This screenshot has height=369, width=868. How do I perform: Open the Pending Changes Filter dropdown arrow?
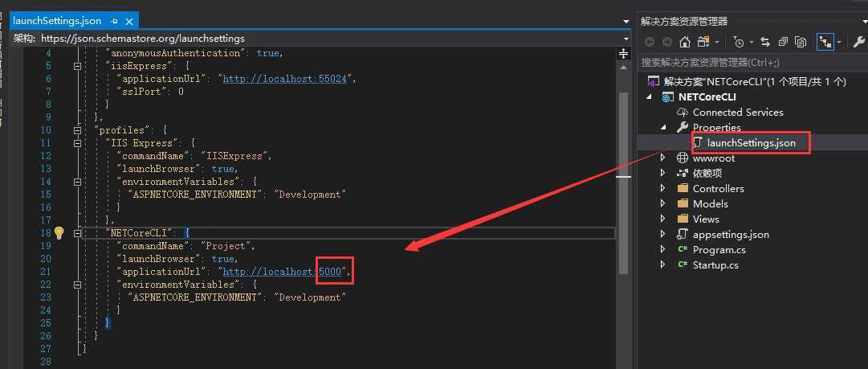pos(752,43)
